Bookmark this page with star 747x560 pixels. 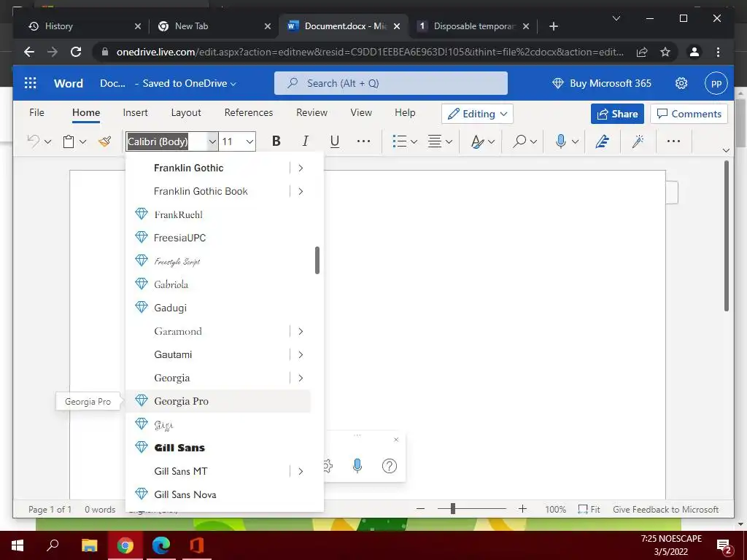(x=665, y=52)
